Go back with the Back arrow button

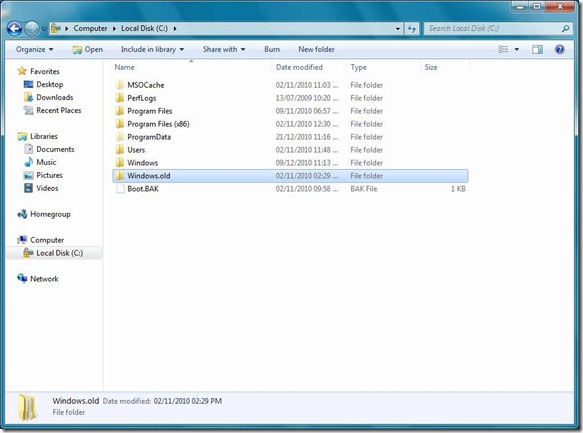click(x=15, y=29)
